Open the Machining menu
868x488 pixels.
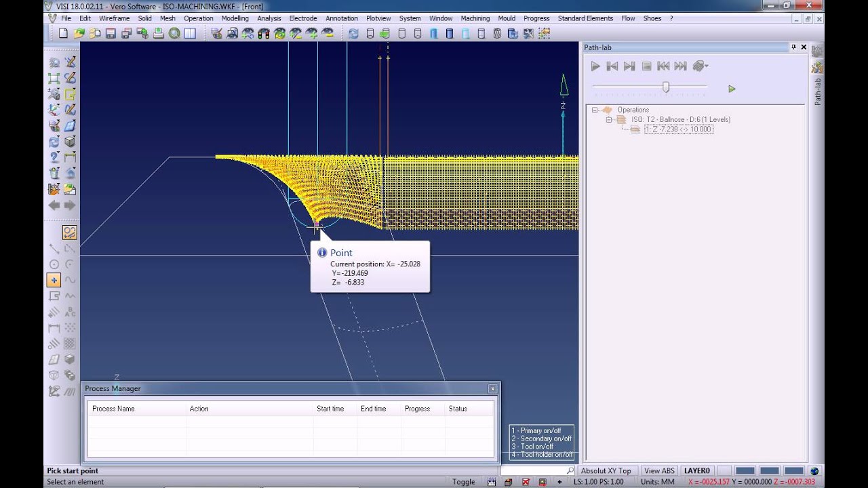tap(475, 18)
